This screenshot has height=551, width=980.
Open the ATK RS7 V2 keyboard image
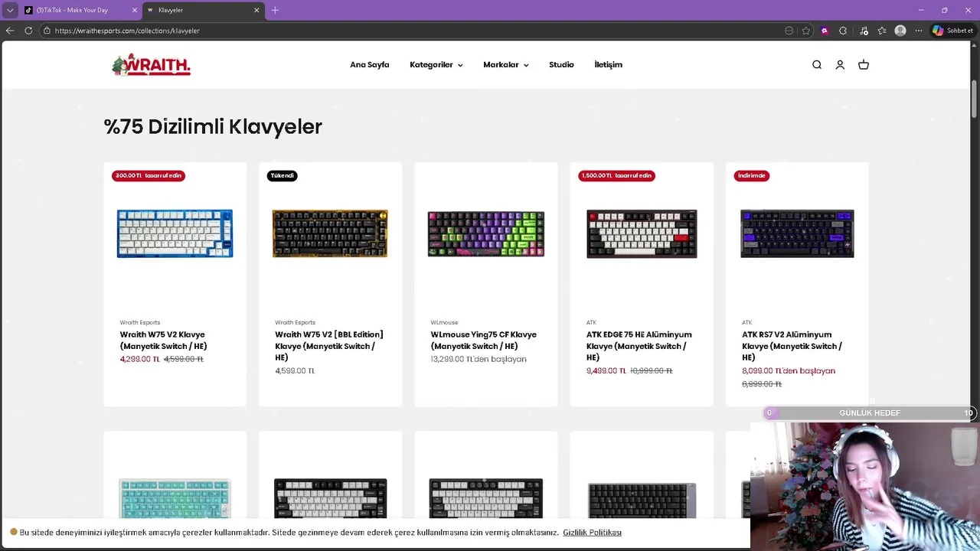[797, 233]
